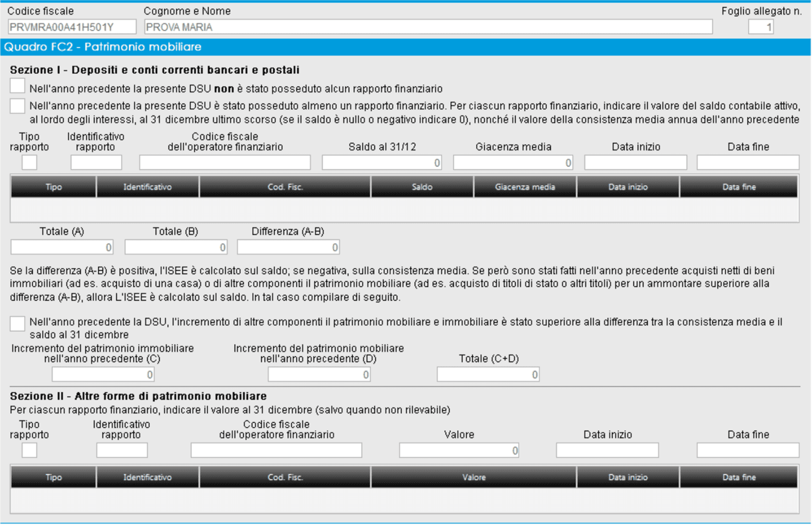Click the Differenza (A-B) field
The height and width of the screenshot is (525, 812).
tap(288, 247)
